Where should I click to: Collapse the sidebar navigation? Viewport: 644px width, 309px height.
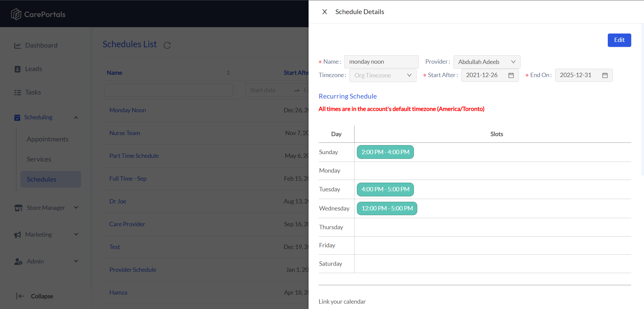35,296
